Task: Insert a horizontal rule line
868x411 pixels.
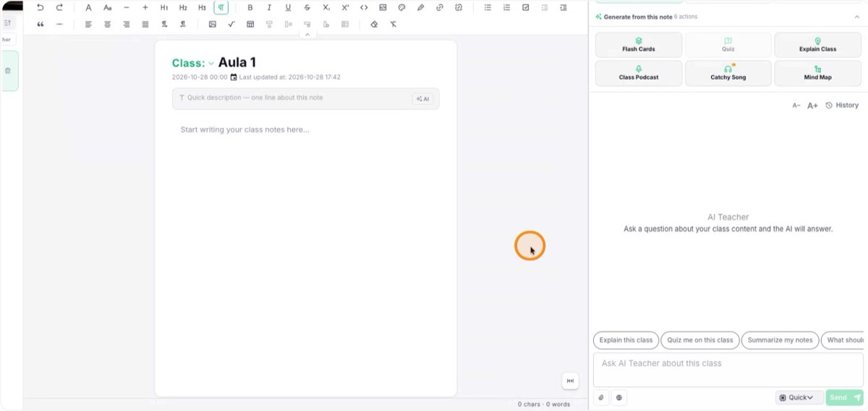Action: 59,24
